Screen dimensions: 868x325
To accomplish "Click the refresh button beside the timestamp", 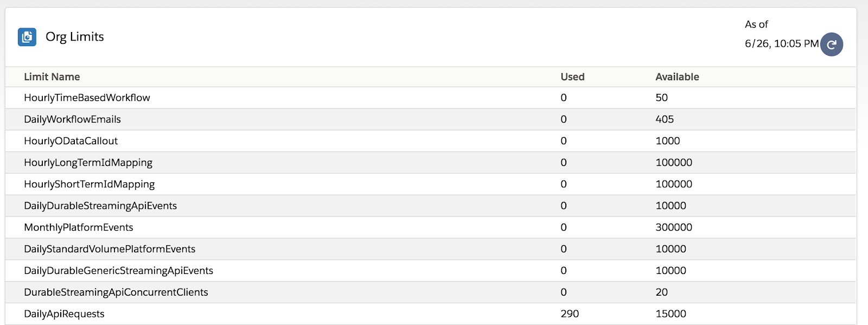I will point(832,44).
